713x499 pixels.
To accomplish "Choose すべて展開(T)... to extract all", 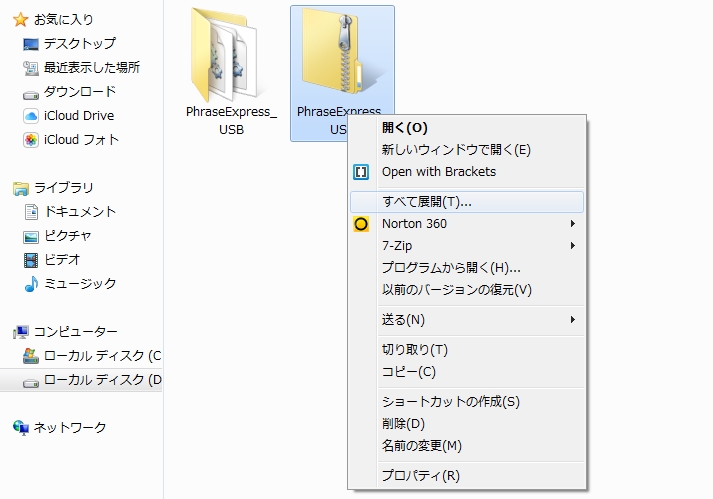I will (x=467, y=202).
